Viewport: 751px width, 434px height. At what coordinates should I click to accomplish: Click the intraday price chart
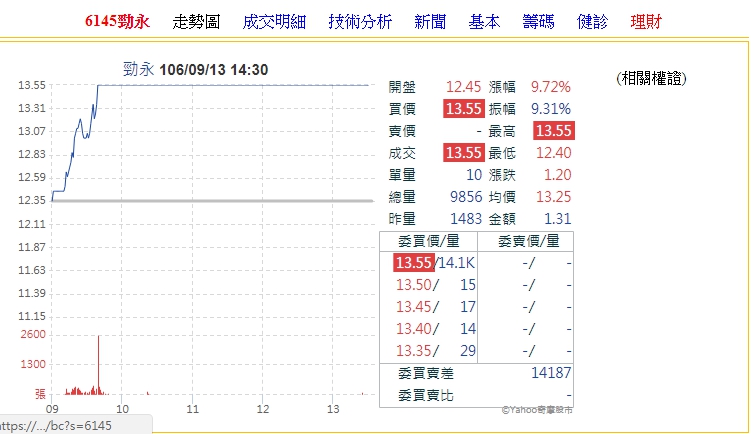[212, 201]
